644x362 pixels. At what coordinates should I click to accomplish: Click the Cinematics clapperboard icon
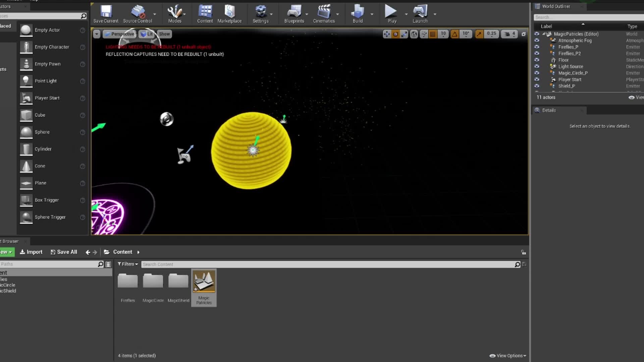(x=324, y=14)
